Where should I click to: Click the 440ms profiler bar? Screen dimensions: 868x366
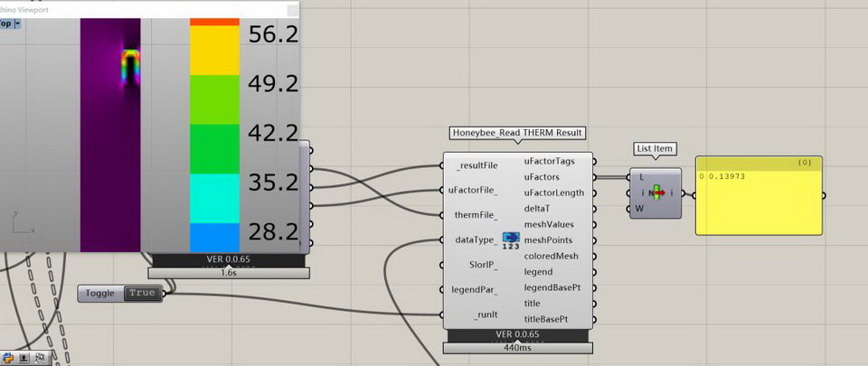[518, 348]
